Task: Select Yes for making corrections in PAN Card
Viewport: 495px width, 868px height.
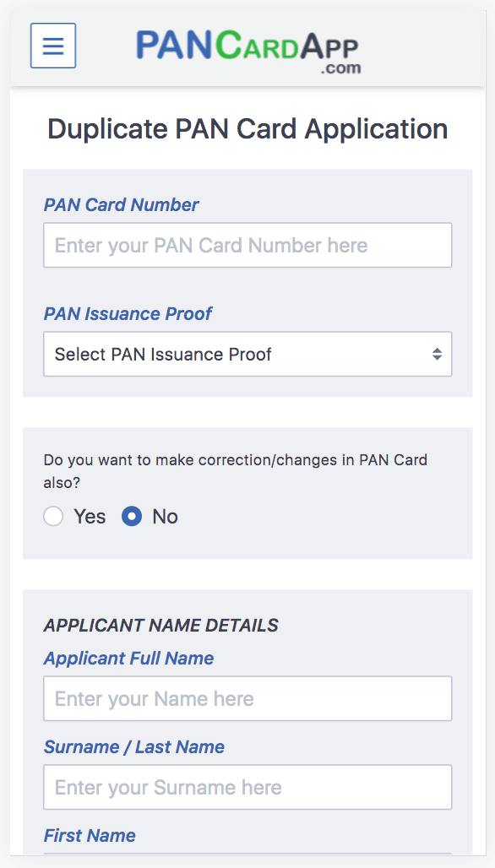Action: point(52,516)
